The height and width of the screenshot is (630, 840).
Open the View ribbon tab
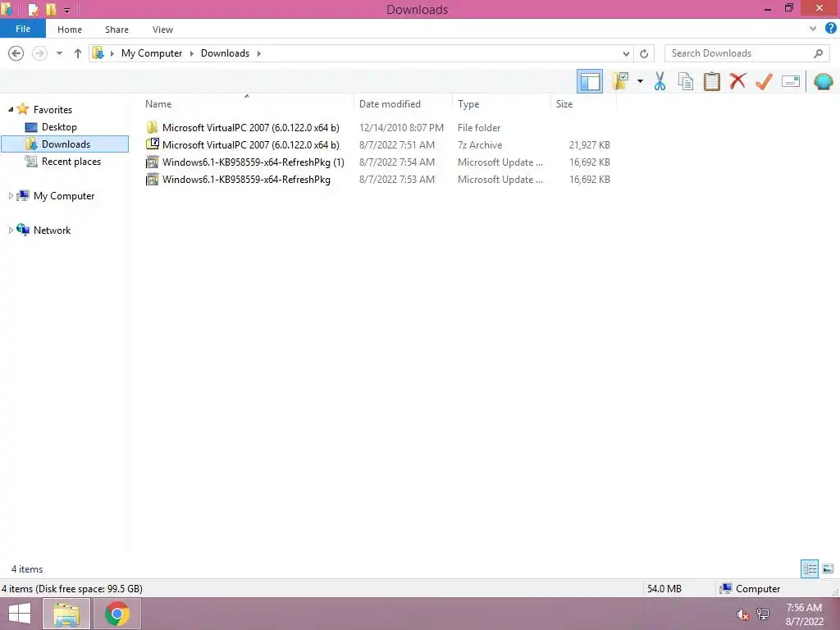(162, 30)
